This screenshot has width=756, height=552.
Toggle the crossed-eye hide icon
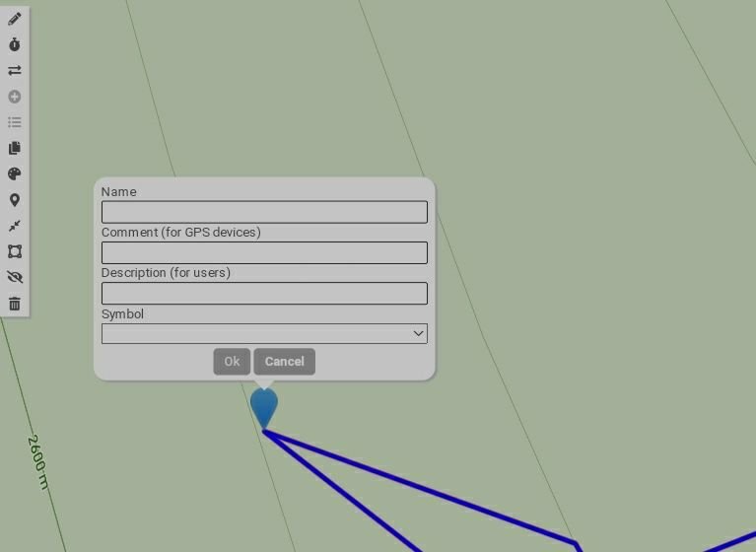click(15, 277)
